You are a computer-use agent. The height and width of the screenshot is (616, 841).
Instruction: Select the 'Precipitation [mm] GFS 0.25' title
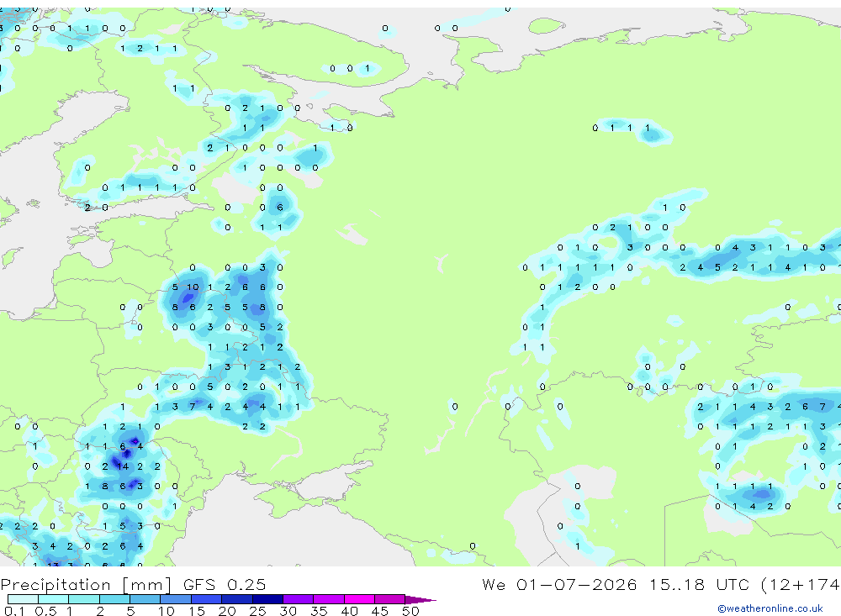coord(133,585)
